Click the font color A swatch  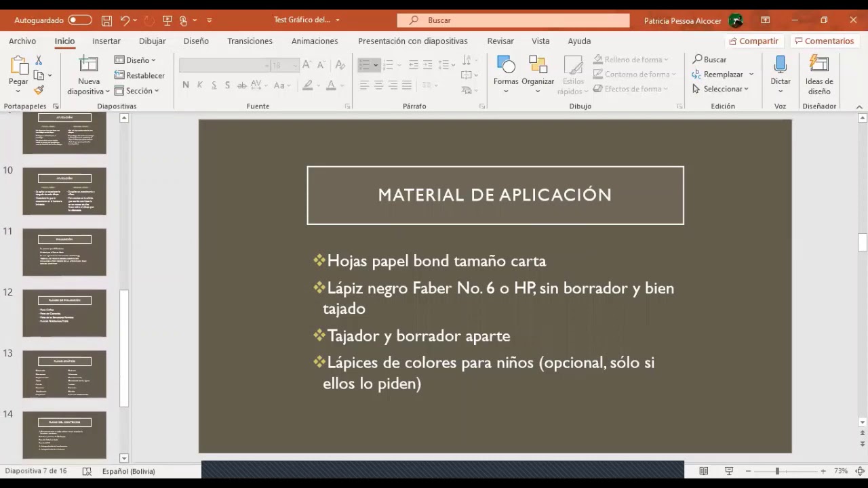click(331, 85)
